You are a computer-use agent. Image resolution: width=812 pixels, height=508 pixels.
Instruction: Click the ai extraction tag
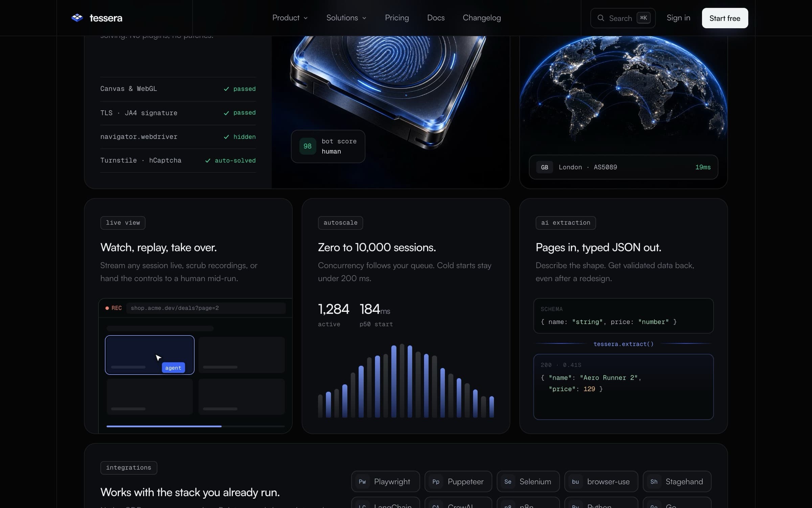[566, 223]
